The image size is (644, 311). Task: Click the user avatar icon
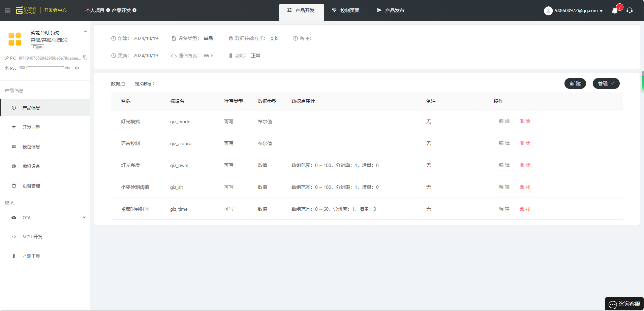548,11
